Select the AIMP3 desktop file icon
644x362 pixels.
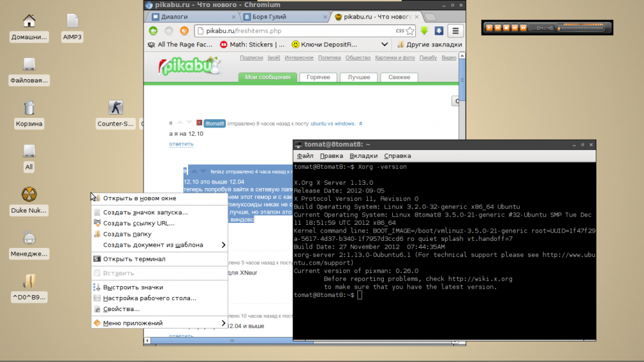pyautogui.click(x=72, y=28)
